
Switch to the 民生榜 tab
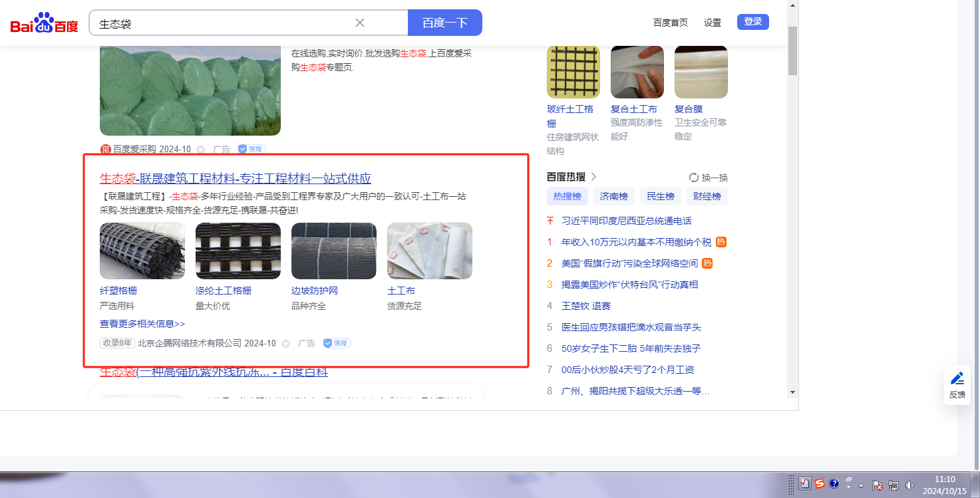click(x=661, y=196)
